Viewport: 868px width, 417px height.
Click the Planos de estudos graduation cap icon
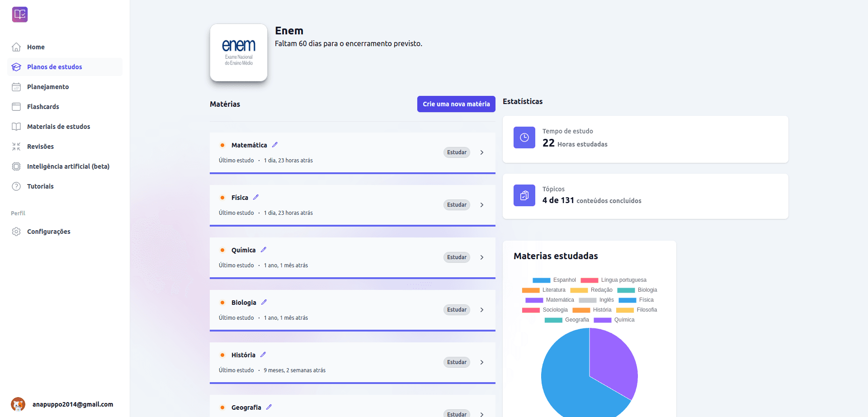[16, 67]
